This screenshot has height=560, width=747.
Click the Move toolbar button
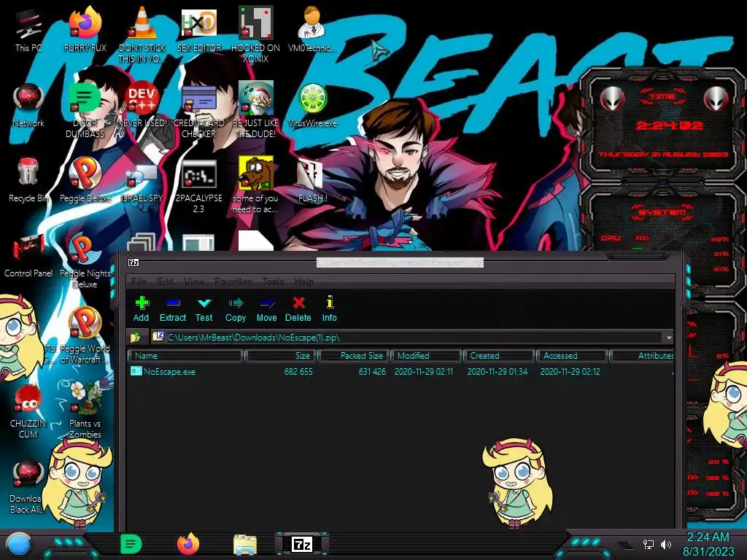267,309
